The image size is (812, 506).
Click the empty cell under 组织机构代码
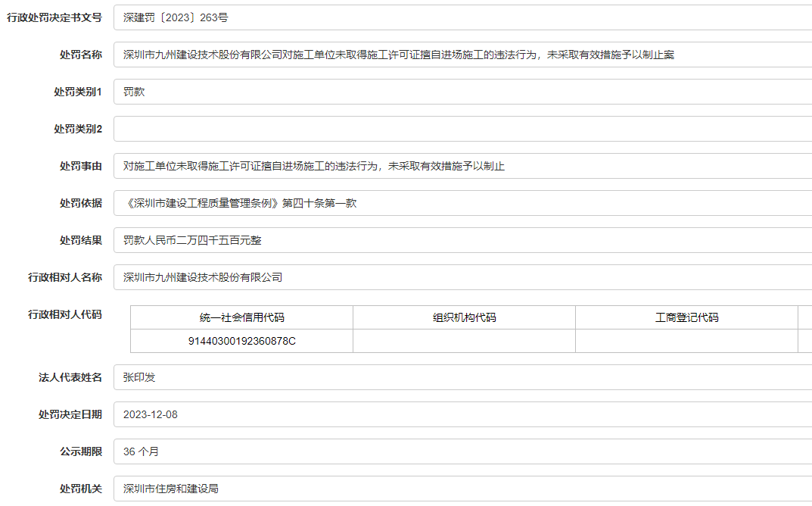pyautogui.click(x=465, y=341)
